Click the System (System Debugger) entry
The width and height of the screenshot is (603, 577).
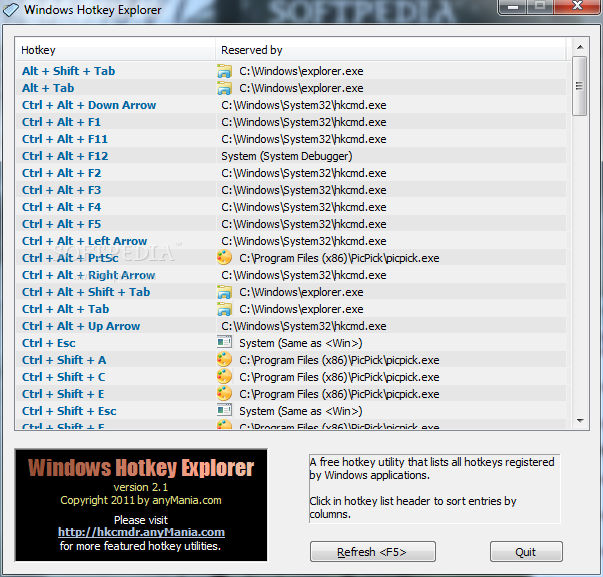287,156
